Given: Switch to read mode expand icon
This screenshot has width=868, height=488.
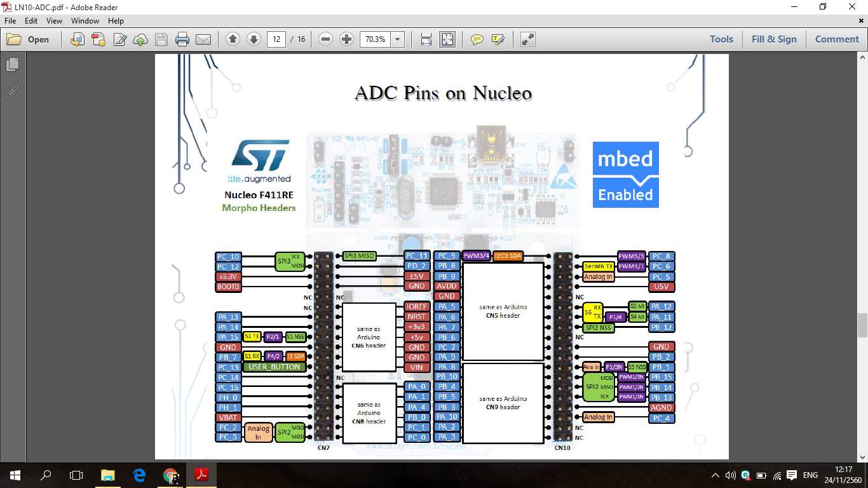Looking at the screenshot, I should pyautogui.click(x=527, y=39).
